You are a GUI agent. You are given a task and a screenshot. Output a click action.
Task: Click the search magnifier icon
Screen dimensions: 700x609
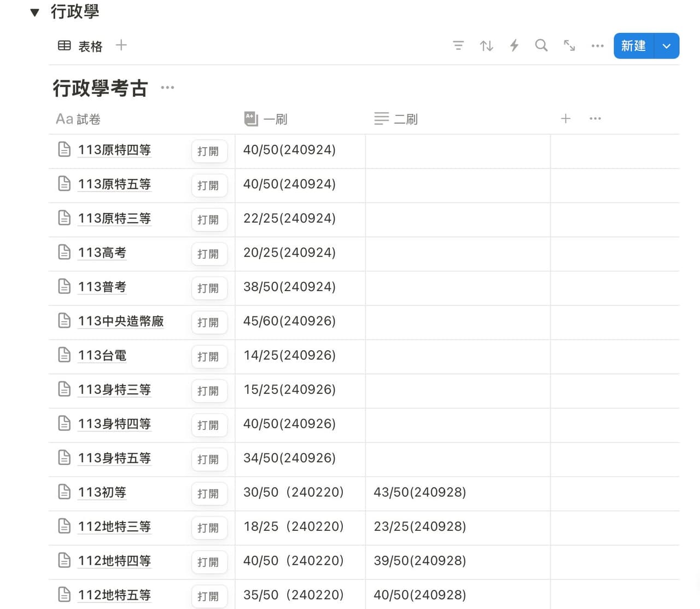tap(541, 45)
